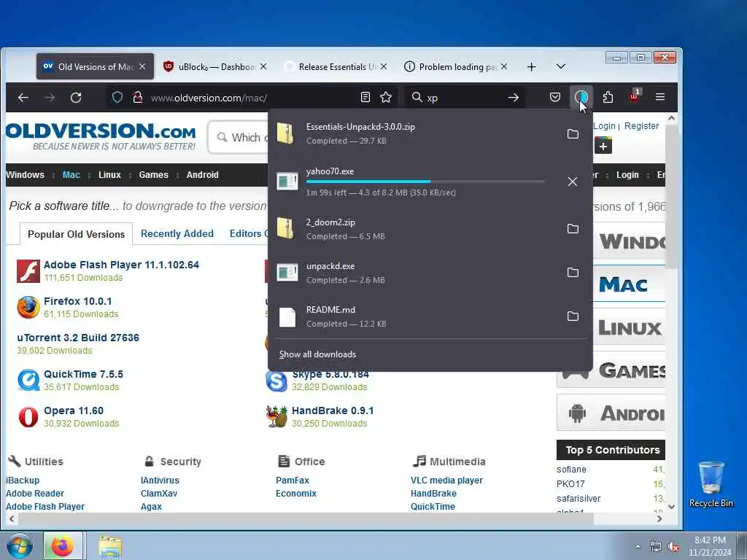Open the iBackup utilities link
Viewport: 747px width, 560px height.
[23, 481]
